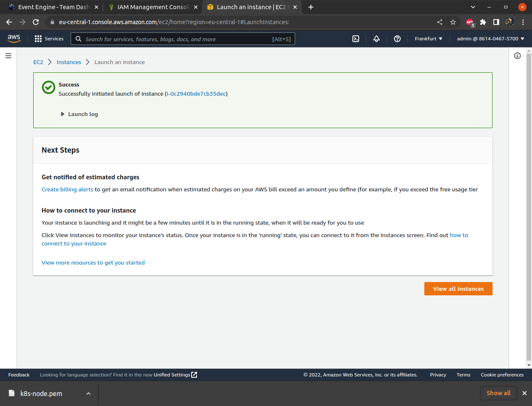Click the EC2 breadcrumb link
This screenshot has width=532, height=406.
pyautogui.click(x=38, y=62)
